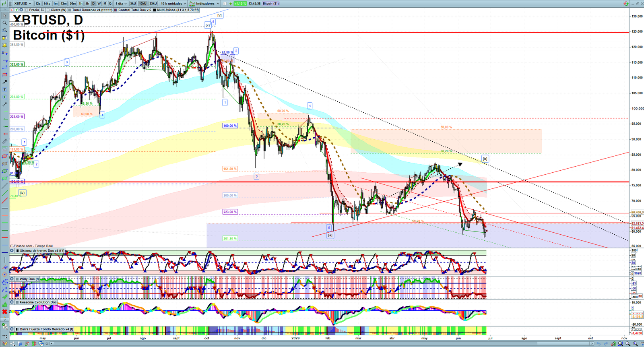Click the 56m timeframe button
Screen dimensions: 644x347
tap(72, 4)
